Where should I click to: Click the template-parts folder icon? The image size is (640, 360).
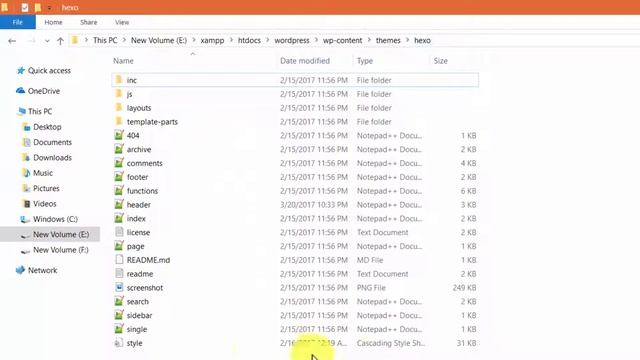pos(119,121)
